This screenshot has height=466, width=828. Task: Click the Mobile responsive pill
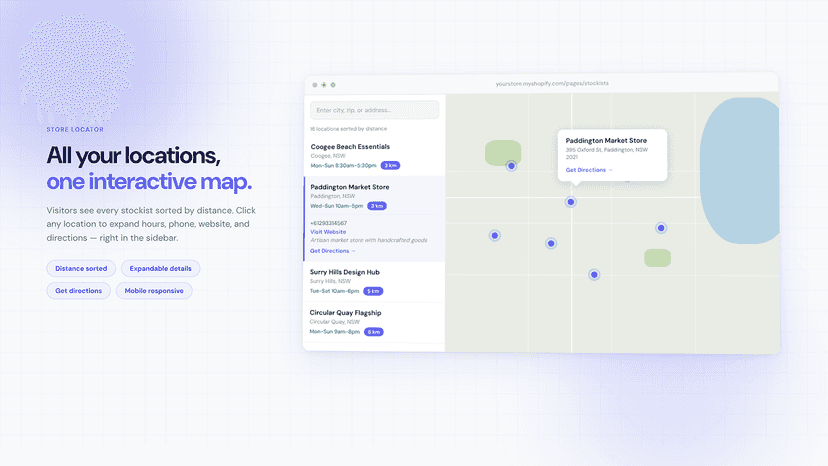pyautogui.click(x=154, y=291)
